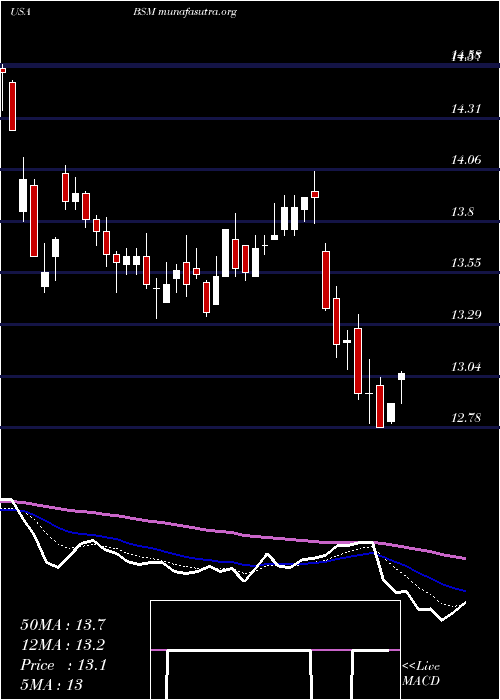Click the 12.78 price axis label
Viewport: 500px width, 700px height.
pyautogui.click(x=466, y=418)
